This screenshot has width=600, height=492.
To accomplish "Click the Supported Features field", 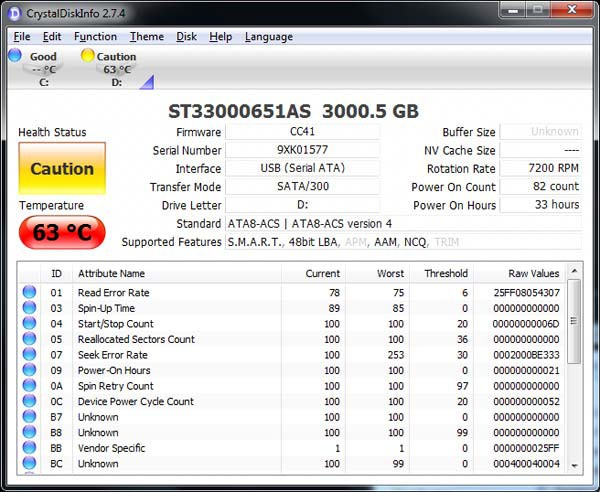I will click(404, 242).
